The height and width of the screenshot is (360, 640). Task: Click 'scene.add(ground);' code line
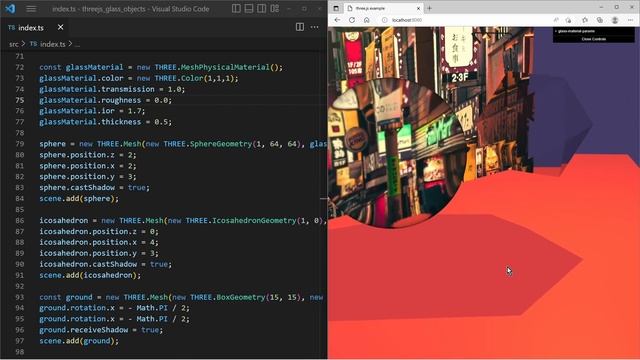click(79, 341)
